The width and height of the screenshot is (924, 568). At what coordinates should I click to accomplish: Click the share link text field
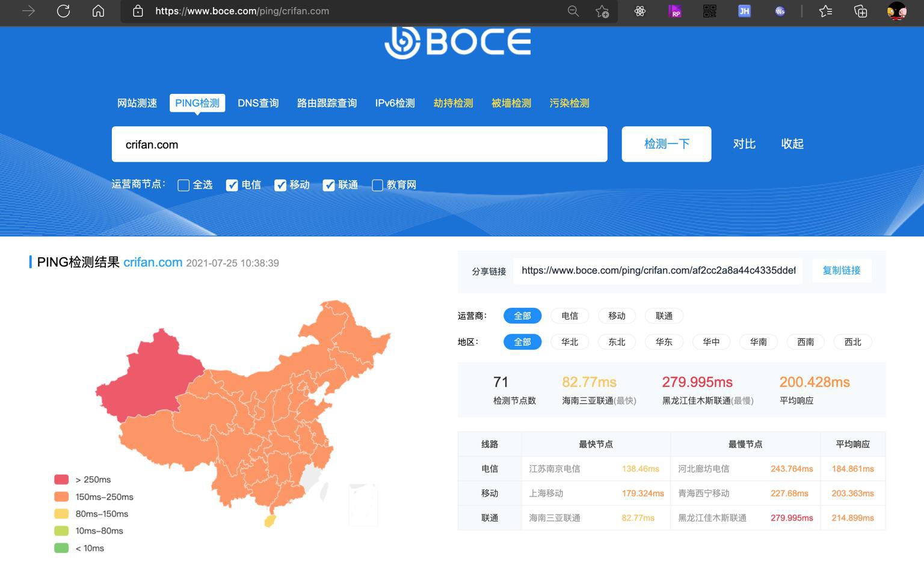coord(658,270)
